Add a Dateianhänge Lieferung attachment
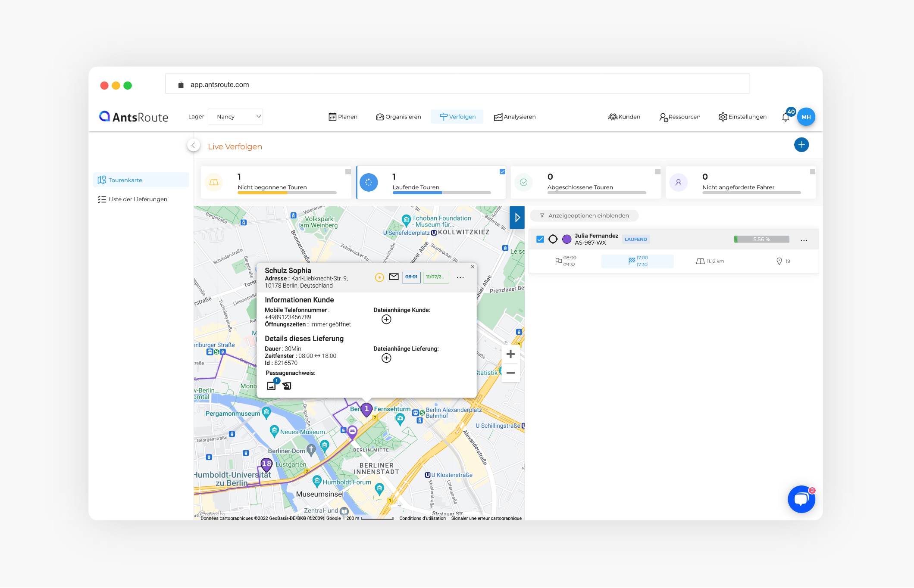 pos(386,358)
